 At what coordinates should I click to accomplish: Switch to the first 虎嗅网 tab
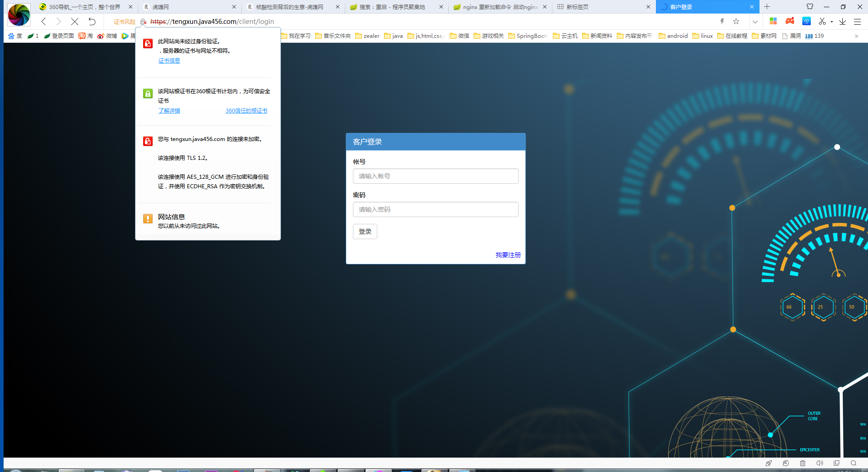(189, 7)
